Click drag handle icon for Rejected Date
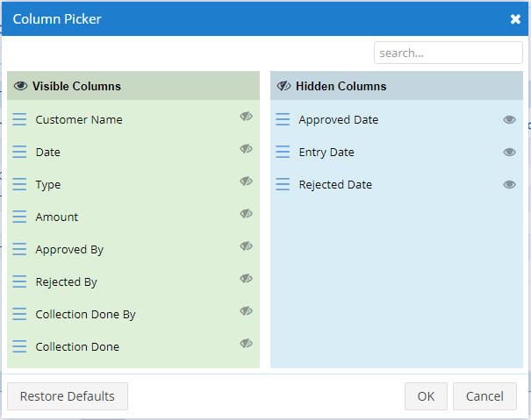This screenshot has width=531, height=420. click(283, 184)
